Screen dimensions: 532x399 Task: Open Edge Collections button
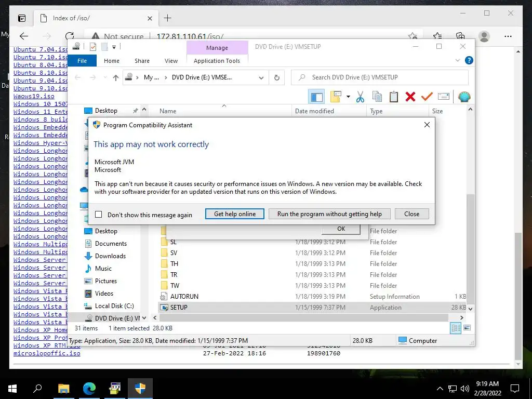pyautogui.click(x=460, y=36)
